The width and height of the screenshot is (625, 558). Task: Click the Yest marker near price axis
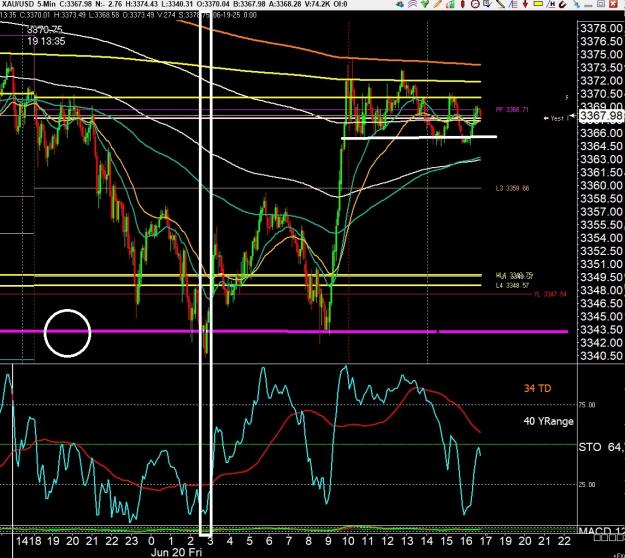pos(556,118)
